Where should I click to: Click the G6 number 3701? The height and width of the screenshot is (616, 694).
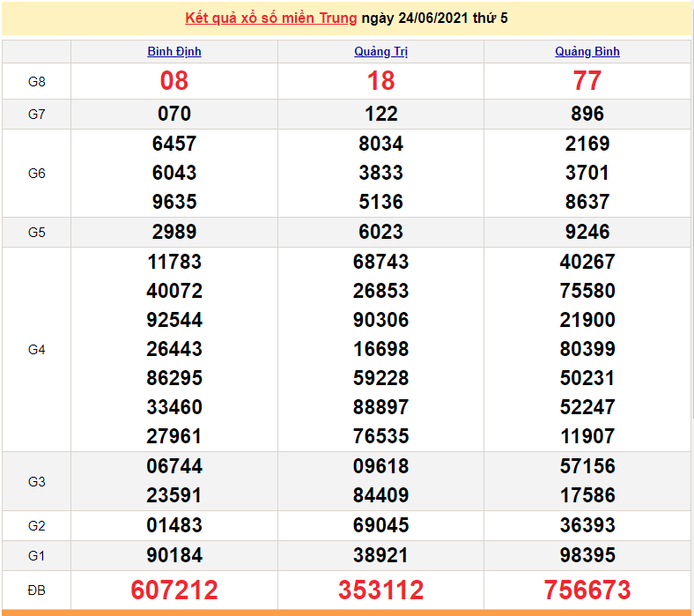(x=587, y=173)
